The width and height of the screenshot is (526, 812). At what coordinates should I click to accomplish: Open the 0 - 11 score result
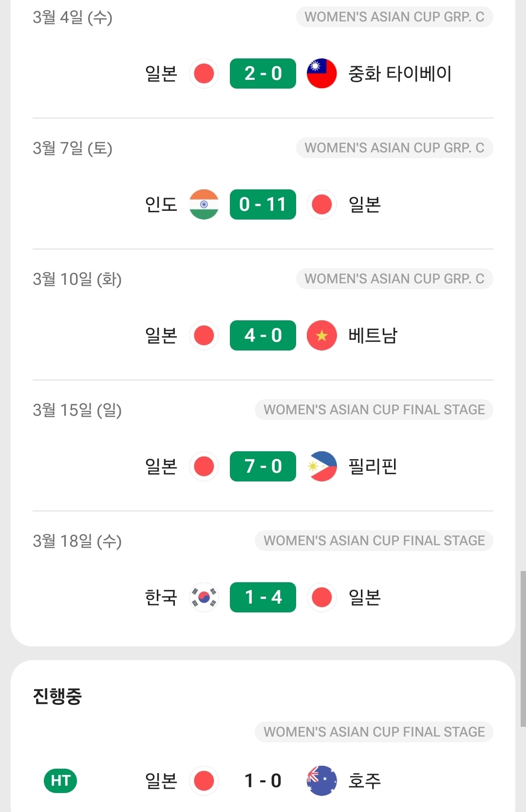(x=263, y=204)
